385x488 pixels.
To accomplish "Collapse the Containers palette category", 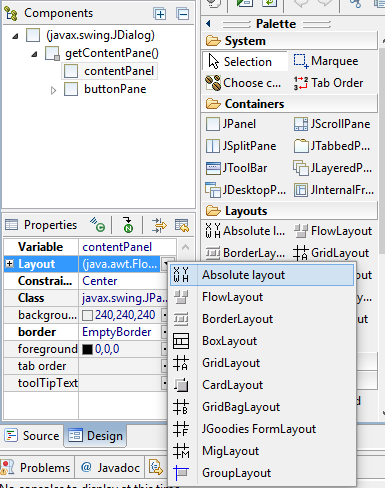I will [x=289, y=104].
